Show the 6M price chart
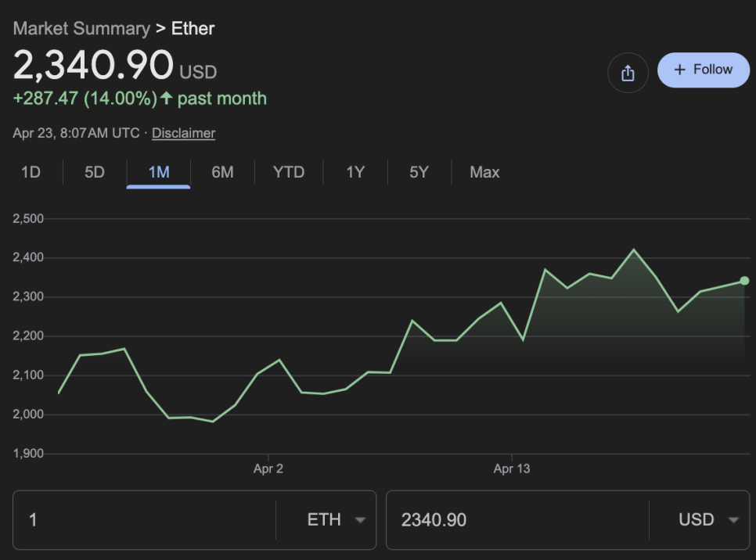756x560 pixels. (x=222, y=172)
